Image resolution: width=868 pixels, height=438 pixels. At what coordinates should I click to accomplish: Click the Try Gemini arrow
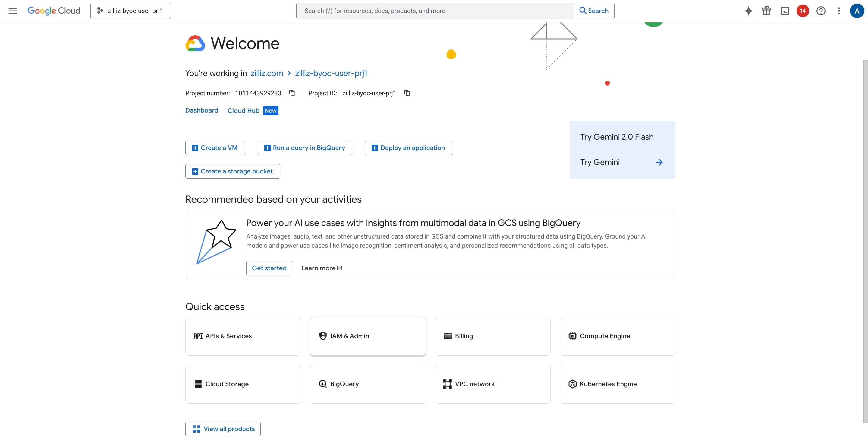pos(659,162)
